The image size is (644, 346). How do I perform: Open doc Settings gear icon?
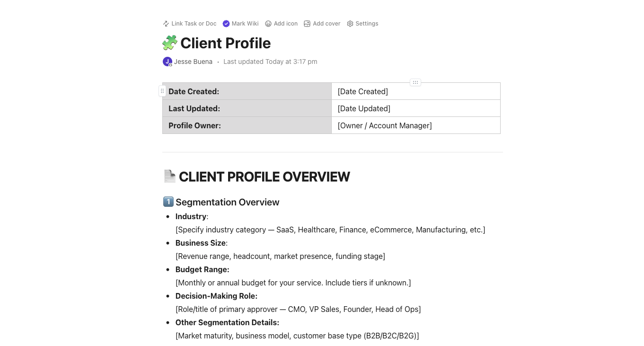pyautogui.click(x=350, y=24)
